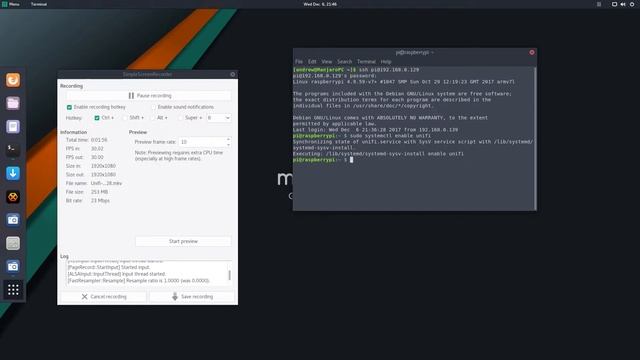Click the date and time in the top panel
Screen dimensions: 640x360
coord(320,4)
